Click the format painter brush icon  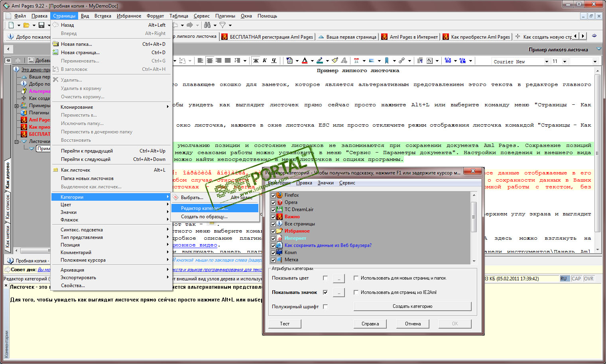coord(335,61)
